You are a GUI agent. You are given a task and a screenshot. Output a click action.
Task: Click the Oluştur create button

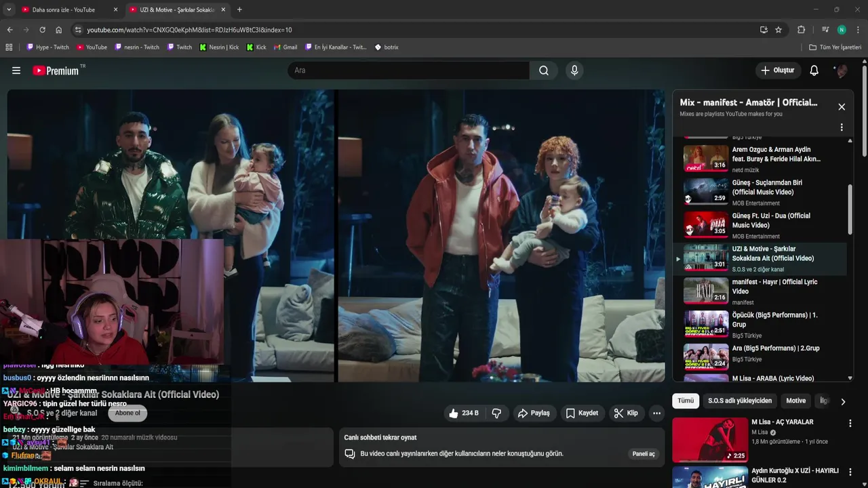[x=777, y=70]
